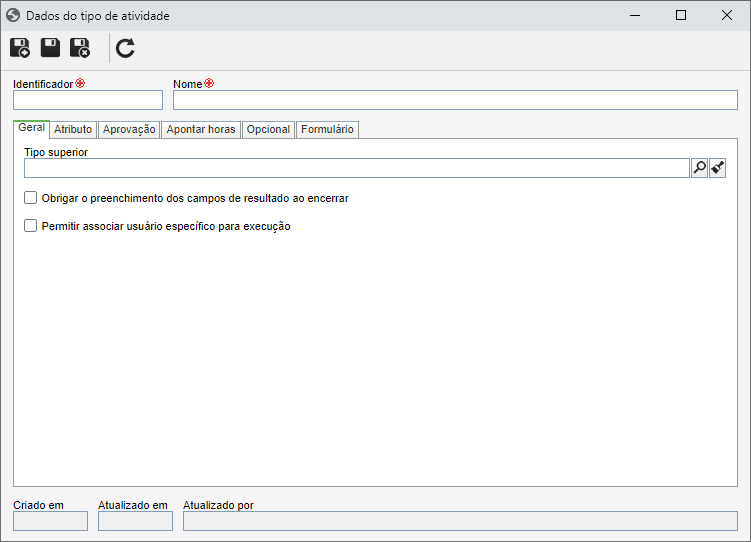
Task: Click the globe icon in the title bar
Action: point(13,15)
